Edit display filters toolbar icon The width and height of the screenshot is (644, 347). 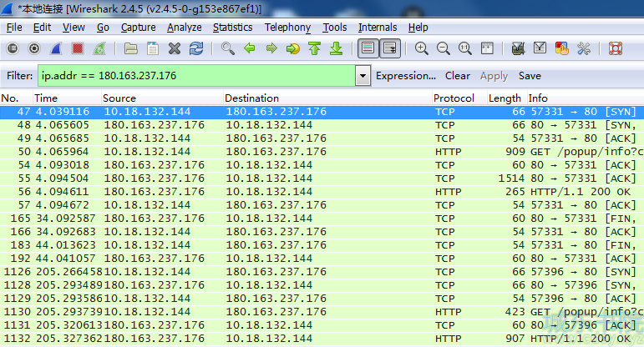540,49
